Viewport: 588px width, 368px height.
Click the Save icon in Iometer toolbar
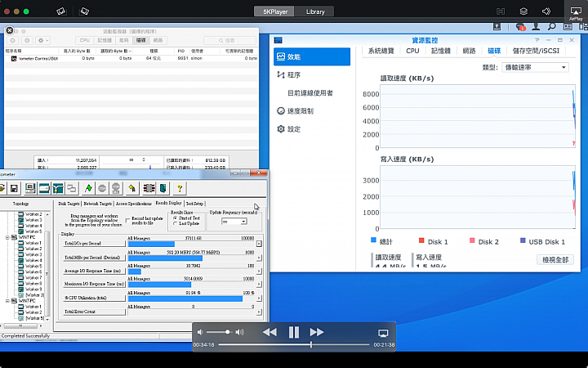tap(14, 188)
